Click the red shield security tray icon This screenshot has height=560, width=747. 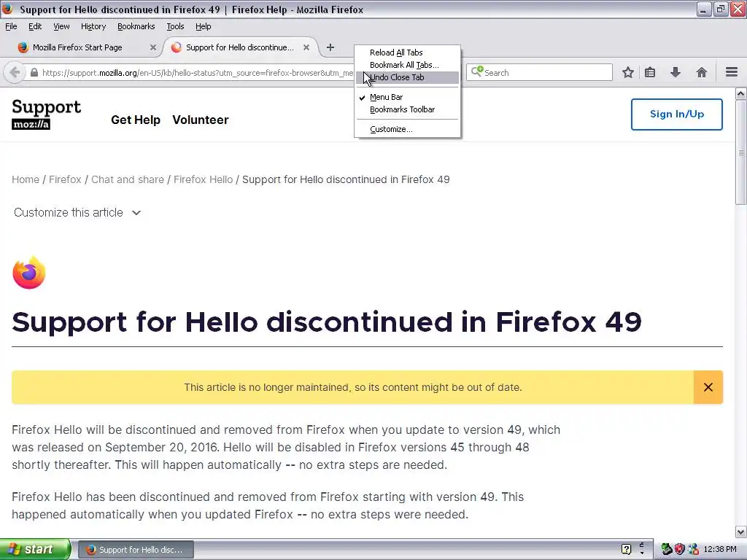click(680, 549)
